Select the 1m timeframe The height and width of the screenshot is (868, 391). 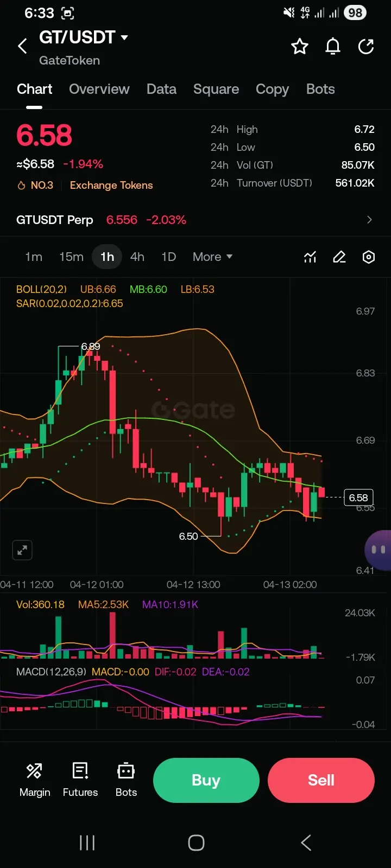coord(34,257)
